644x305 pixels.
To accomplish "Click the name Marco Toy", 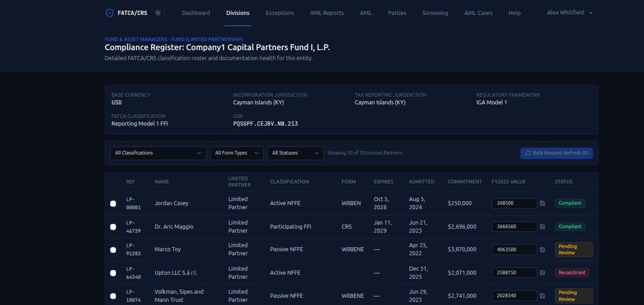I will [168, 249].
